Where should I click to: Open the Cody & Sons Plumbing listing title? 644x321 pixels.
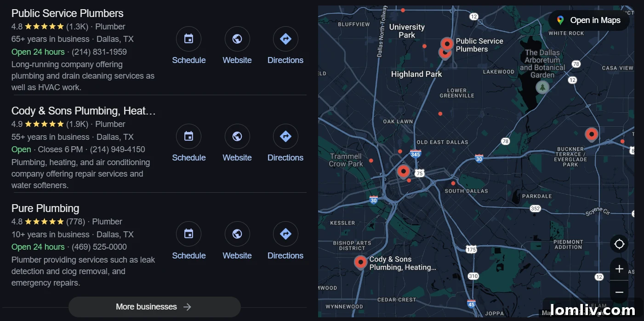(x=83, y=111)
